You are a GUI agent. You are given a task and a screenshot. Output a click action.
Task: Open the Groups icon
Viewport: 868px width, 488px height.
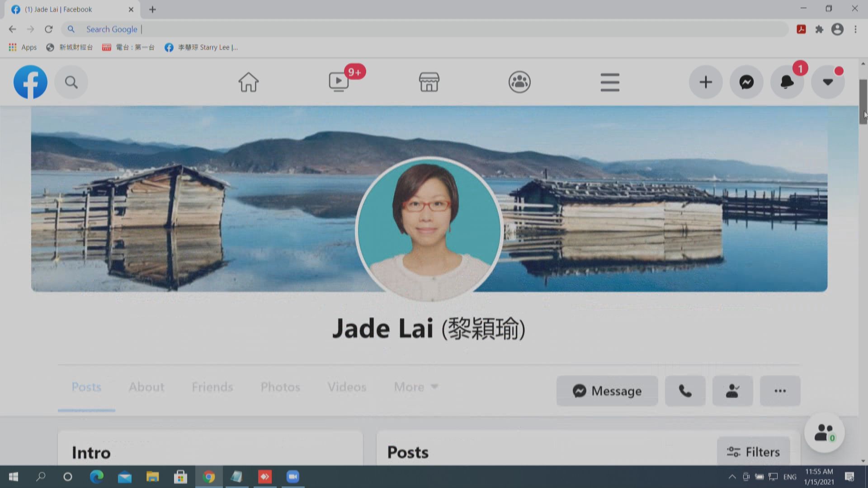[x=519, y=82]
